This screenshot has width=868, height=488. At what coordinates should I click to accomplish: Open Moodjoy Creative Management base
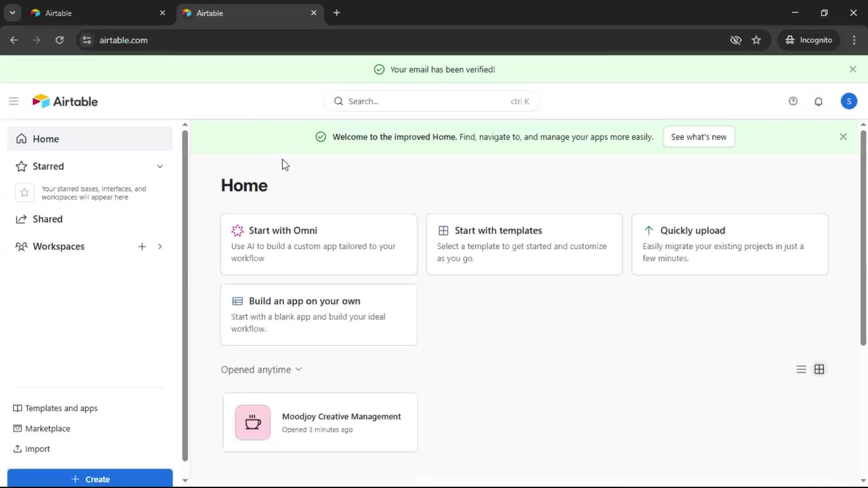[320, 422]
